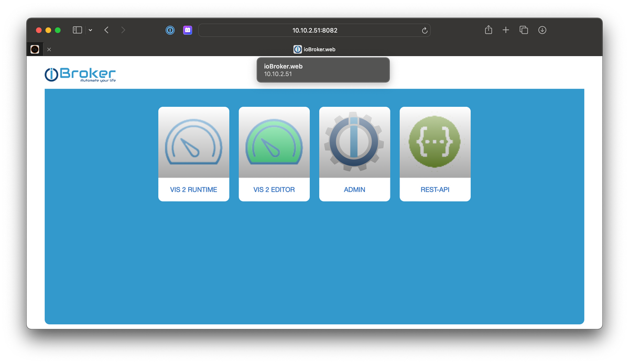The width and height of the screenshot is (629, 364).
Task: Open the Share menu
Action: 489,30
